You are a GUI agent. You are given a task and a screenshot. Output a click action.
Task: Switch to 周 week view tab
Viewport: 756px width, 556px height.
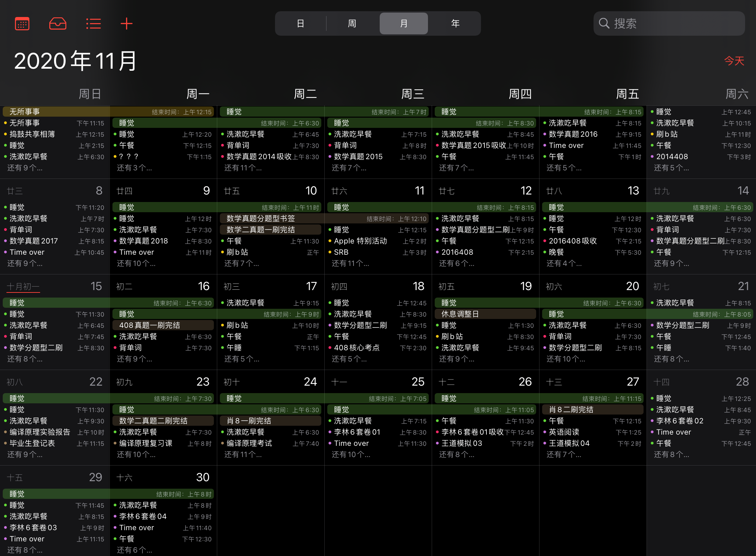[x=352, y=23]
